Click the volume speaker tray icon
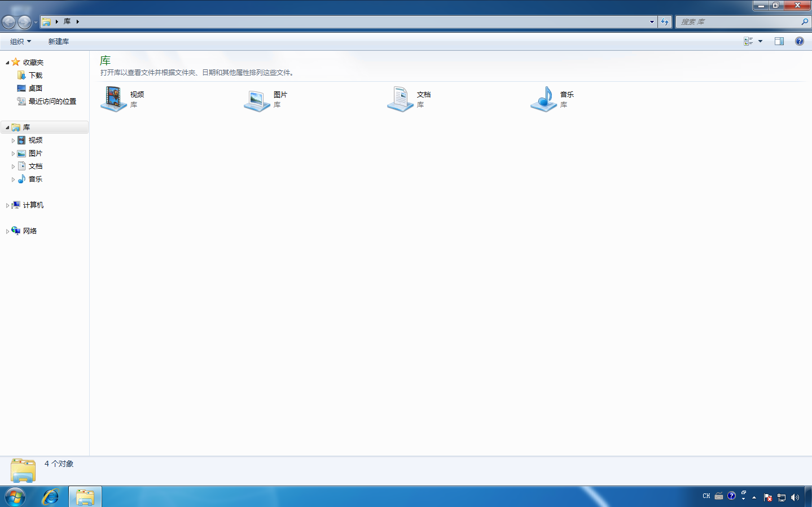Image resolution: width=812 pixels, height=507 pixels. 795,497
